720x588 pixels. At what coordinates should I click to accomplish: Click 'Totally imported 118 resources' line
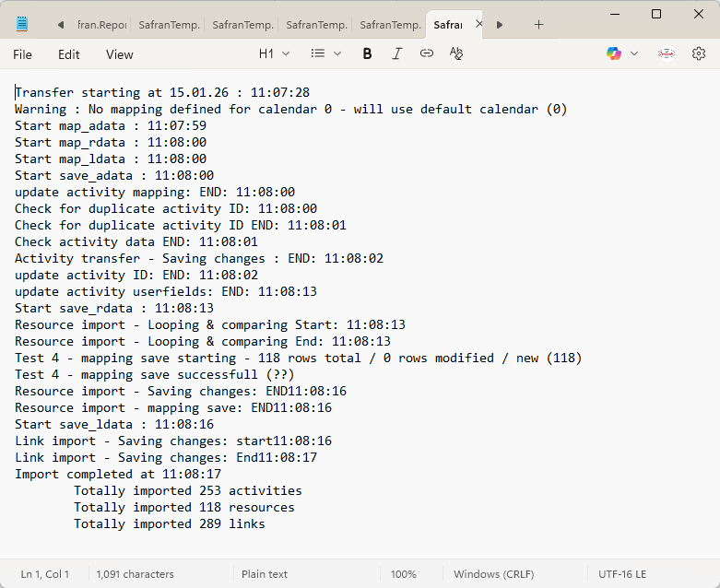[184, 507]
